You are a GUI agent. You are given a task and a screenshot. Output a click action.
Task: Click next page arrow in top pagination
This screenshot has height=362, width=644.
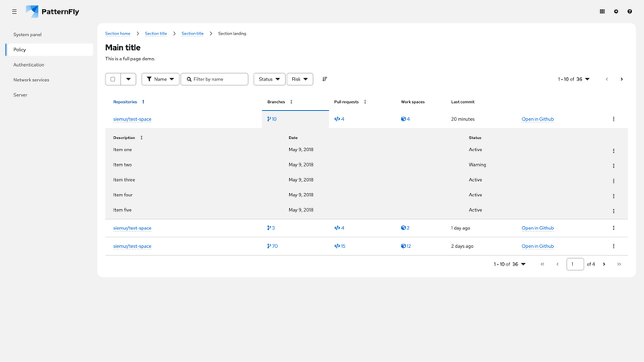click(621, 80)
